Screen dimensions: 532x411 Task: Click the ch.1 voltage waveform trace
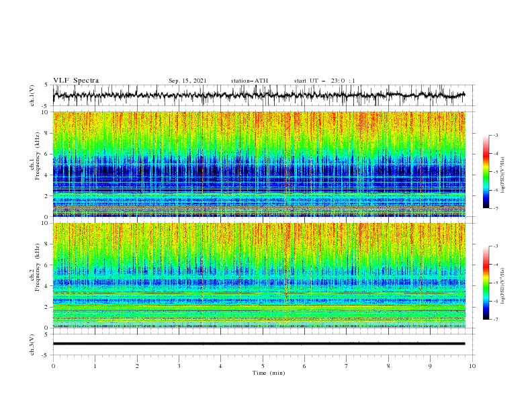tap(259, 95)
